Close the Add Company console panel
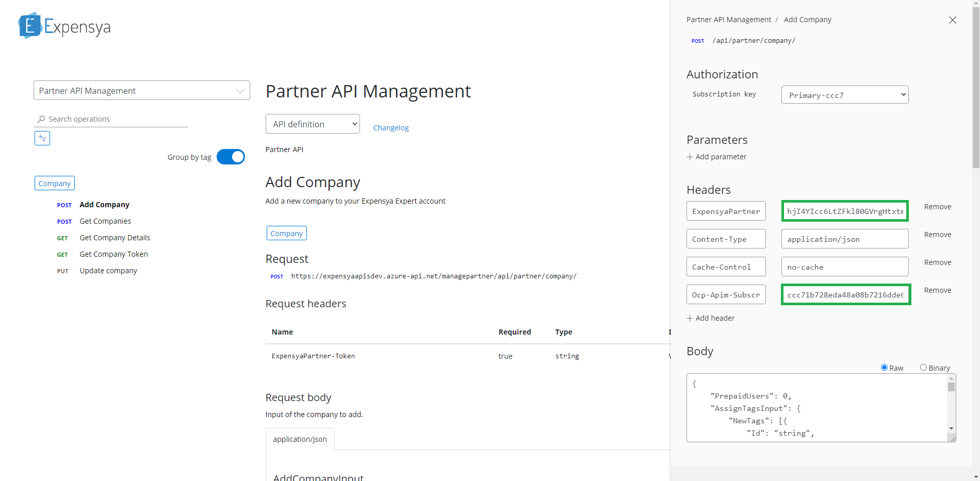 click(x=952, y=20)
